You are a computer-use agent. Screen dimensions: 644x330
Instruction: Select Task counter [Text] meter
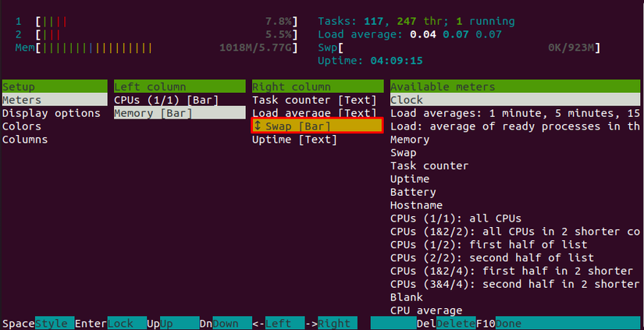click(315, 100)
